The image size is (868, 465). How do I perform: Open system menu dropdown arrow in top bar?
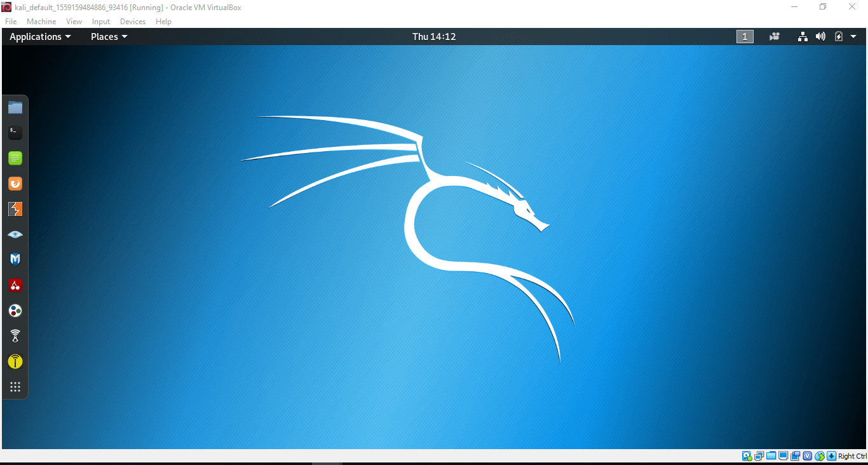(x=852, y=37)
